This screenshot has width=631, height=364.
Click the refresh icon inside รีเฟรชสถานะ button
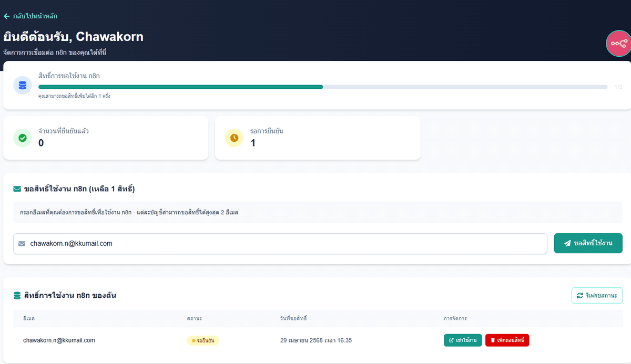[x=581, y=295]
